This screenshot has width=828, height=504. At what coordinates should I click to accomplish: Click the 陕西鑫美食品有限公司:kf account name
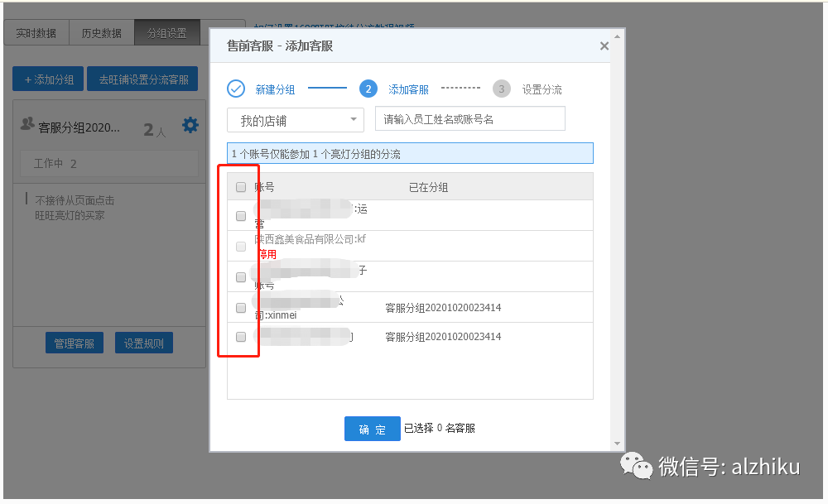(310, 239)
